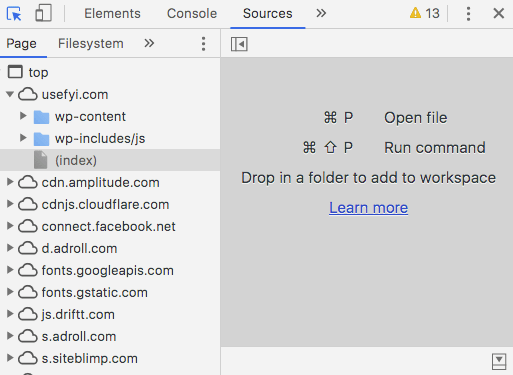
Task: Follow the Learn more link
Action: point(368,208)
